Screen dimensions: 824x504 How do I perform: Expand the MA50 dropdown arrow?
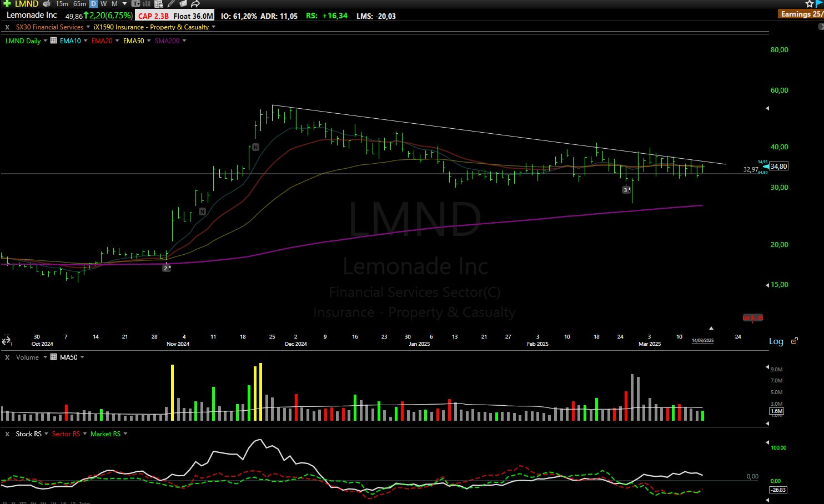pos(82,357)
